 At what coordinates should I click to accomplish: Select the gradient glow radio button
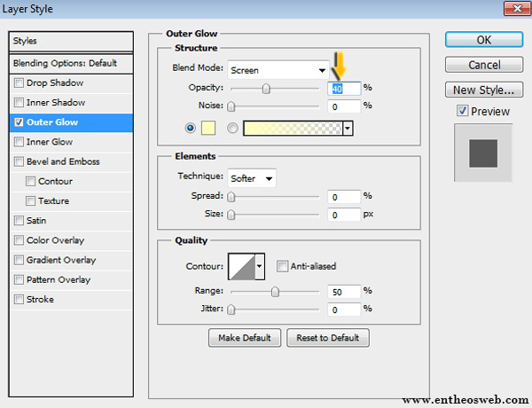233,128
